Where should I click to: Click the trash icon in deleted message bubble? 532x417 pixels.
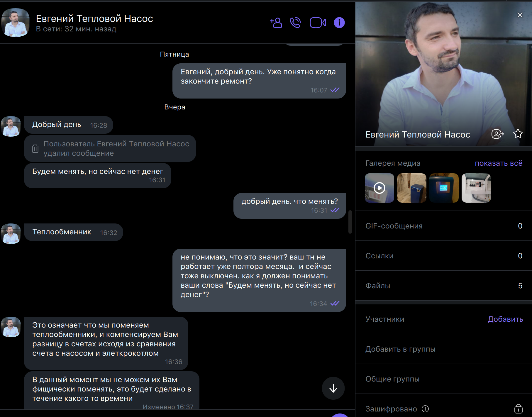point(35,148)
